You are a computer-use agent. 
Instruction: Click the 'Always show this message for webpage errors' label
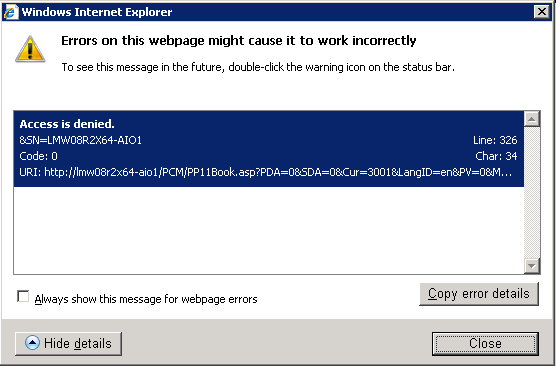tap(146, 299)
